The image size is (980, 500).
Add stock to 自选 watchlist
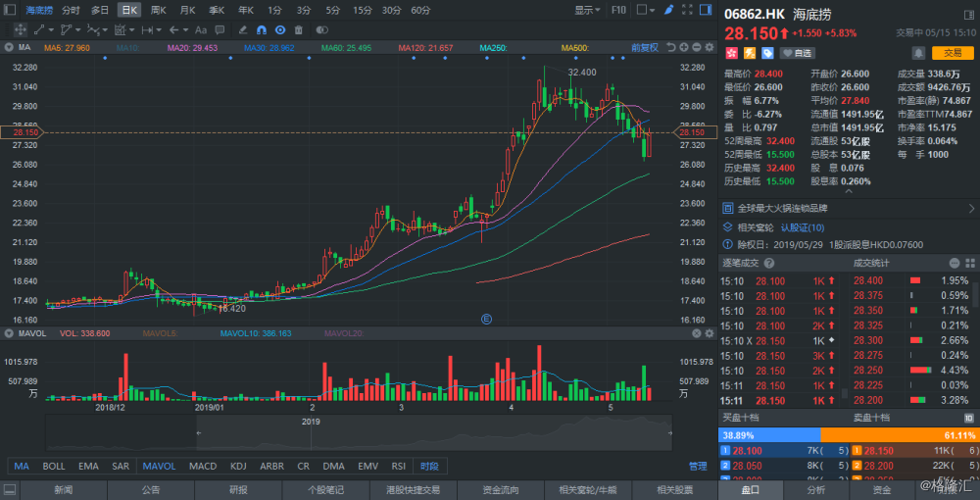point(797,53)
